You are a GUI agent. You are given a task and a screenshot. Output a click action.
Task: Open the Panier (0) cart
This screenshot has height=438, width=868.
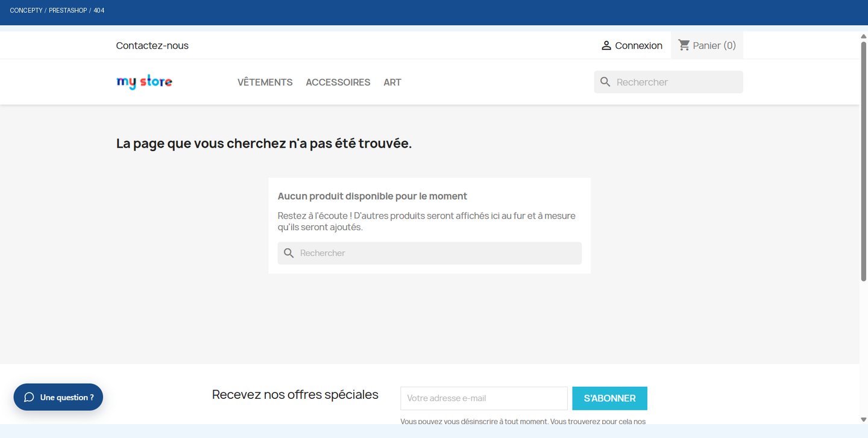(707, 45)
